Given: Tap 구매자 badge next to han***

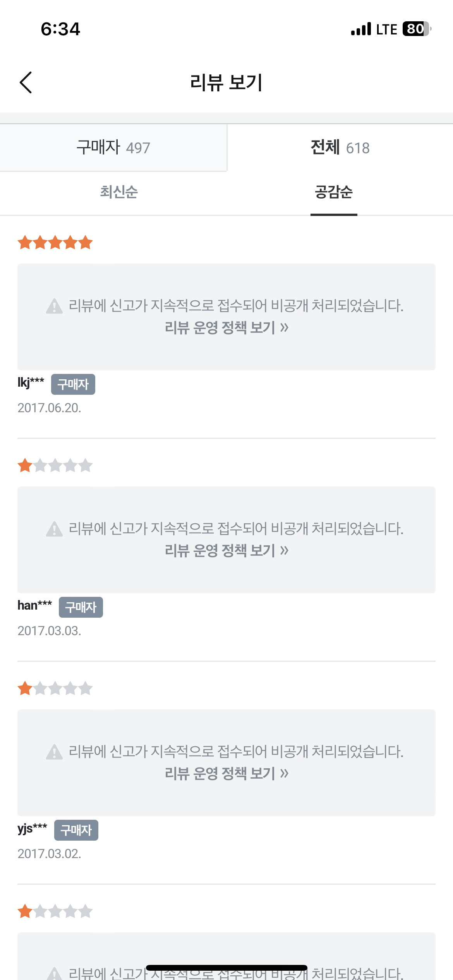Looking at the screenshot, I should pos(81,607).
